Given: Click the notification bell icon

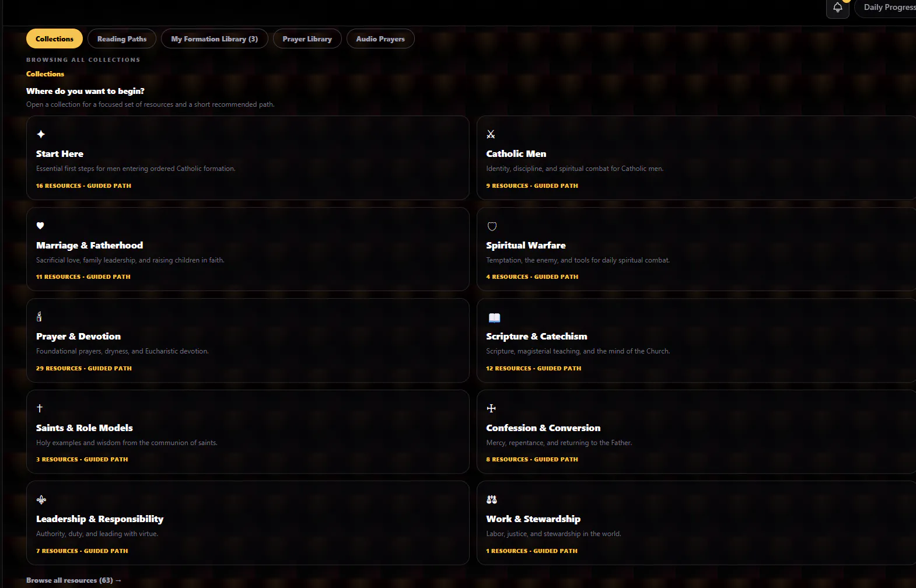Looking at the screenshot, I should 837,8.
